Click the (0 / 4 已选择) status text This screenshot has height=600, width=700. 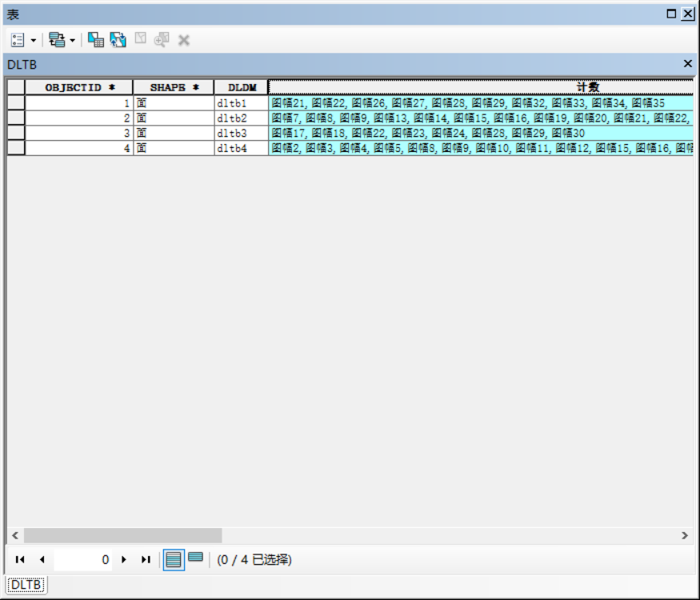pos(254,559)
